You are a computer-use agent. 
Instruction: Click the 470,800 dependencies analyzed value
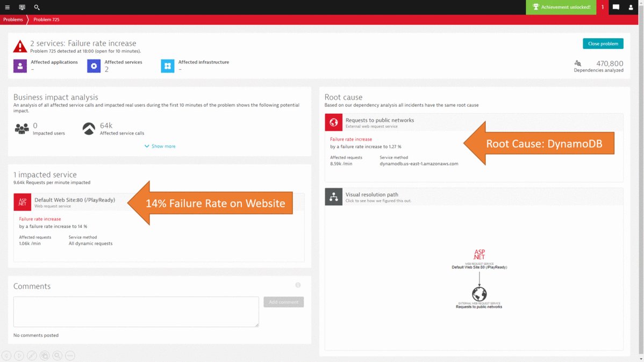(x=610, y=63)
